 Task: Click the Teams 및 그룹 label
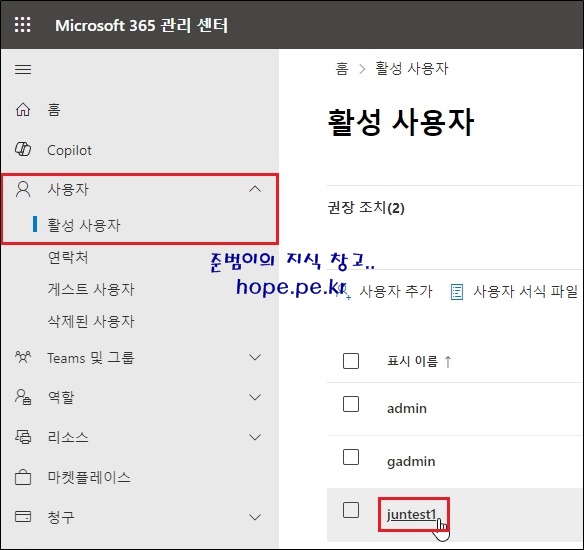(x=91, y=358)
